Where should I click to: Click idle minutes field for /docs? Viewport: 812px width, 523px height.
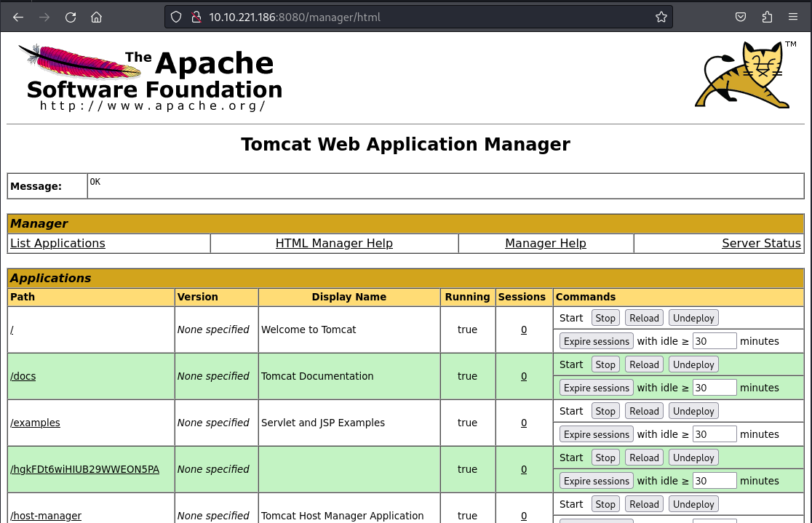[714, 388]
